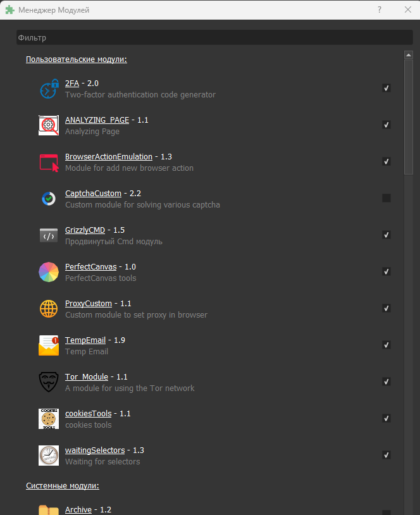
Task: Toggle the BrowserActionEmulation module checkbox
Action: [386, 161]
